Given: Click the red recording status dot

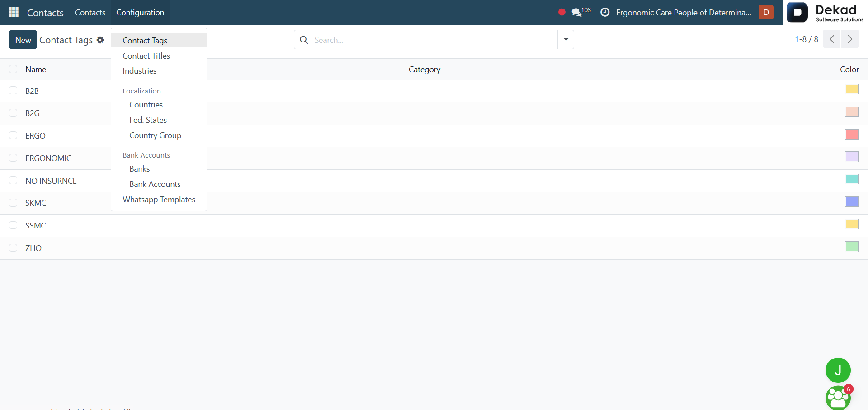Looking at the screenshot, I should tap(562, 12).
